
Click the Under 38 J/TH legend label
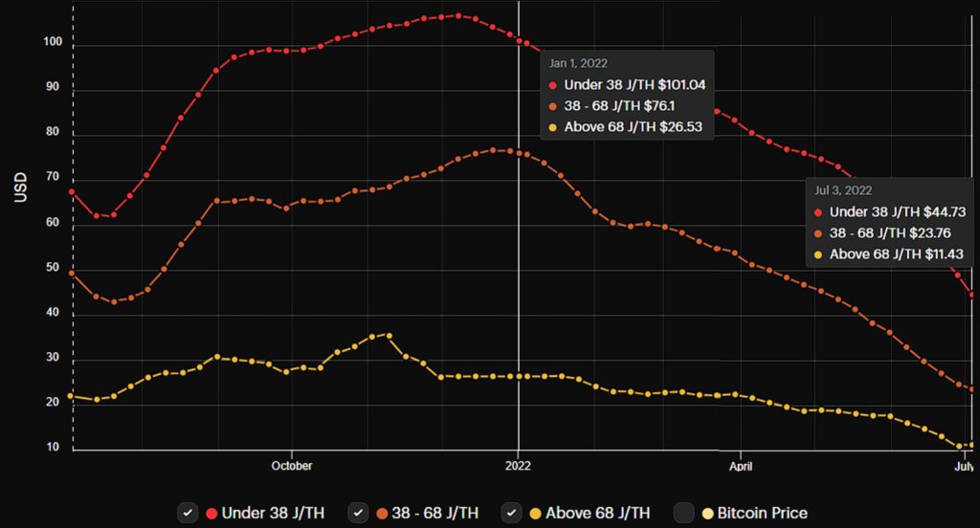pyautogui.click(x=273, y=513)
